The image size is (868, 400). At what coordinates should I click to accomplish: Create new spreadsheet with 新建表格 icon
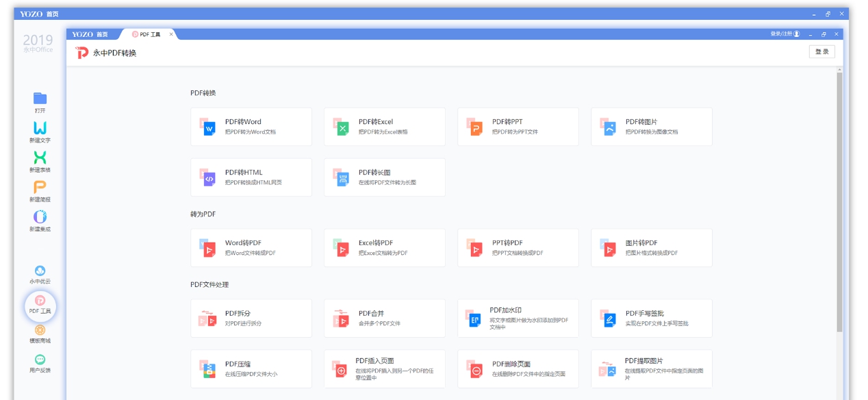tap(40, 158)
